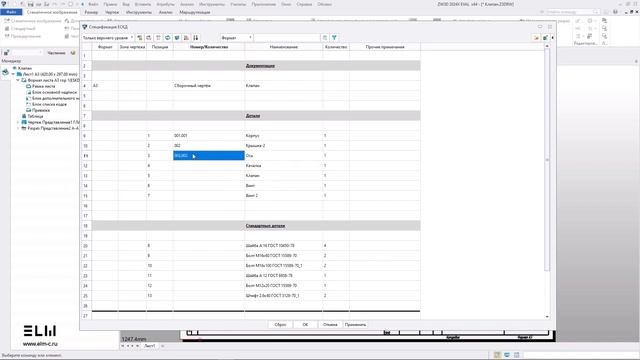Viewport: 640px width, 360px height.
Task: Click the 'Корпус' name cell
Action: (283, 136)
